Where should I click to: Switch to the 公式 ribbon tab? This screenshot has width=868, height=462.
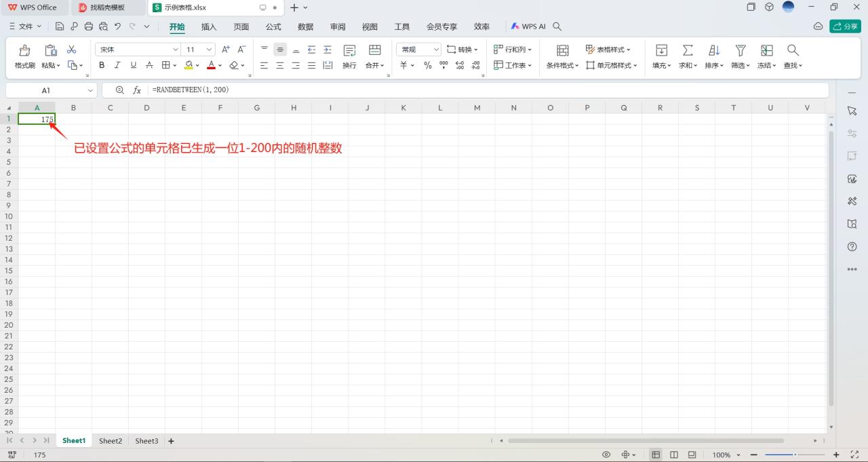pyautogui.click(x=273, y=26)
